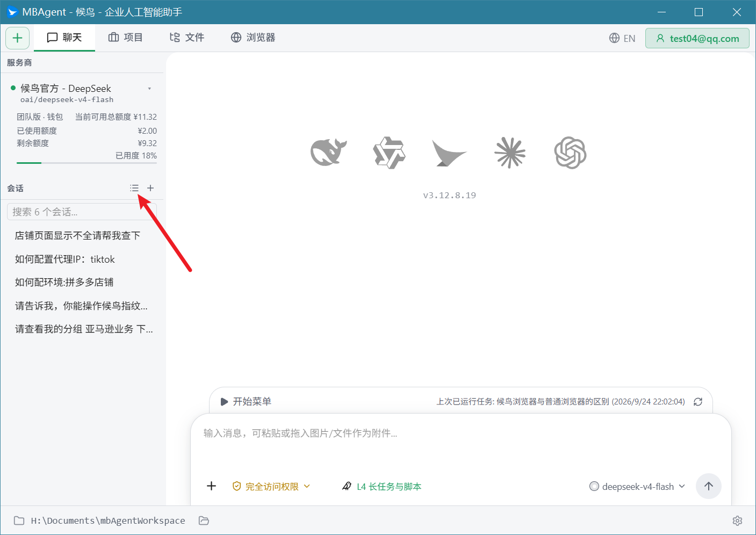This screenshot has width=756, height=535.
Task: Open workspace folder with open-folder icon
Action: (204, 520)
